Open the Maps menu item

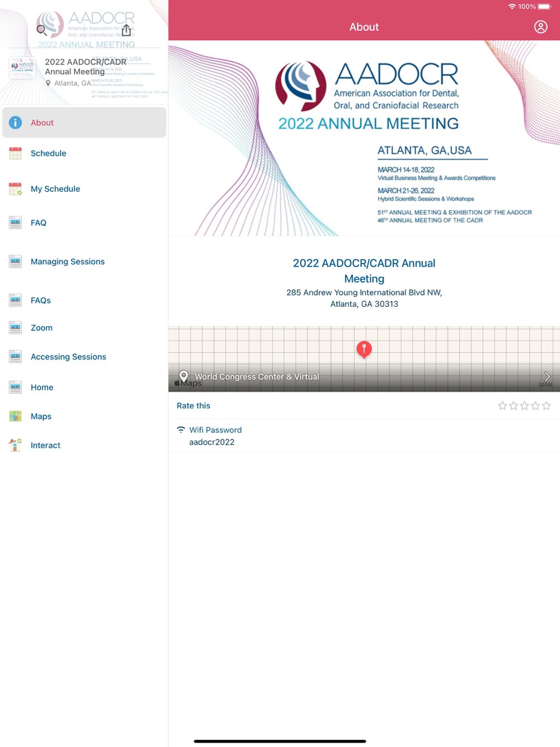[84, 416]
